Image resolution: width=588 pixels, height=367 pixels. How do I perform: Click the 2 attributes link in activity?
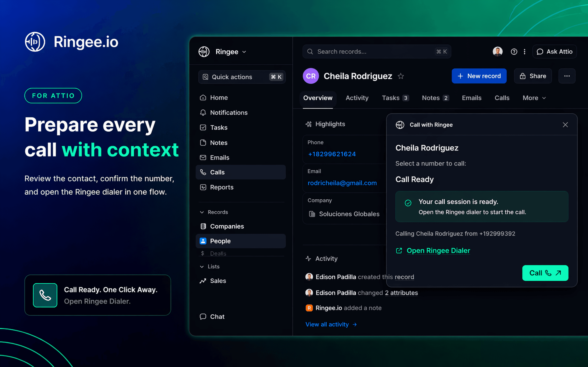click(x=401, y=293)
